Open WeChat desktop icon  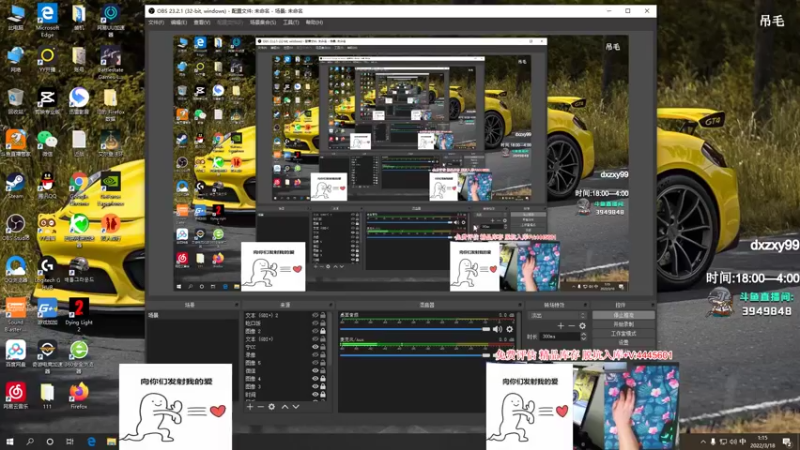tap(47, 144)
